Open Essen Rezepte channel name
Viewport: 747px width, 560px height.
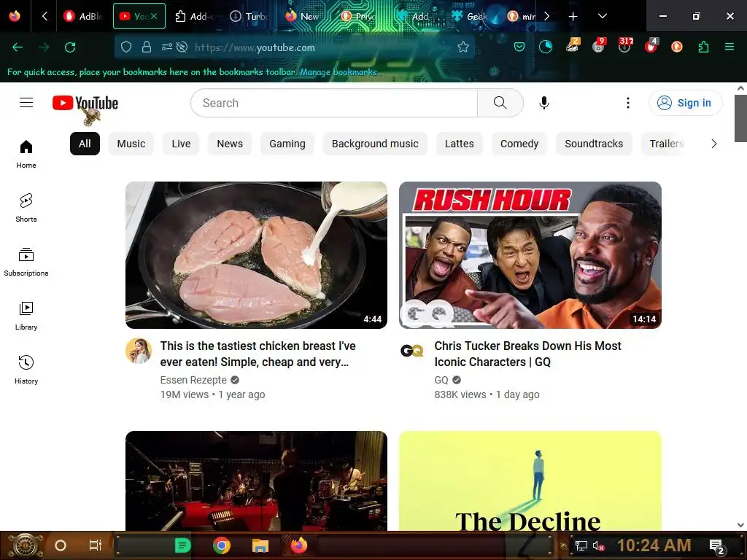pyautogui.click(x=193, y=380)
